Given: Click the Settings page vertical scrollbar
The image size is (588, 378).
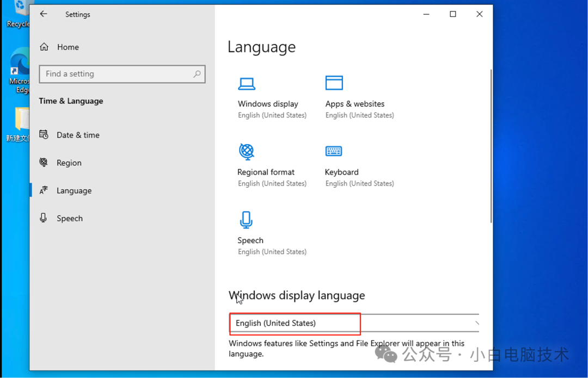Looking at the screenshot, I should [x=491, y=146].
